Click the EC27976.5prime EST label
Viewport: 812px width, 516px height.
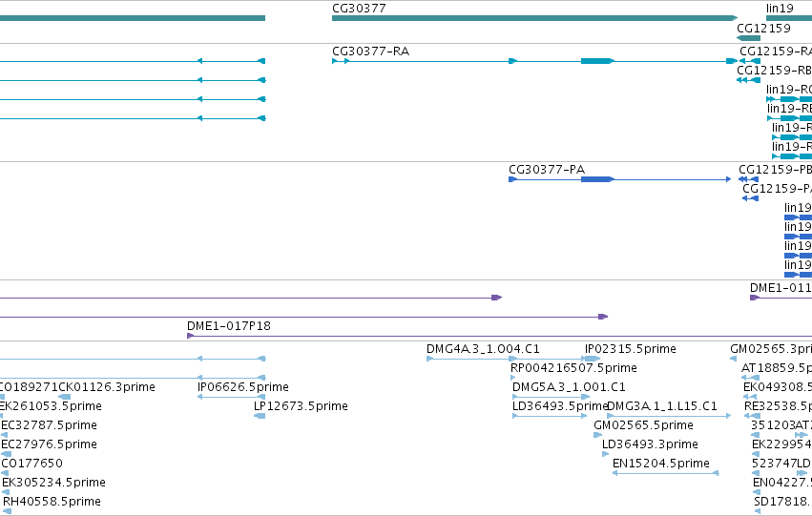coord(50,444)
